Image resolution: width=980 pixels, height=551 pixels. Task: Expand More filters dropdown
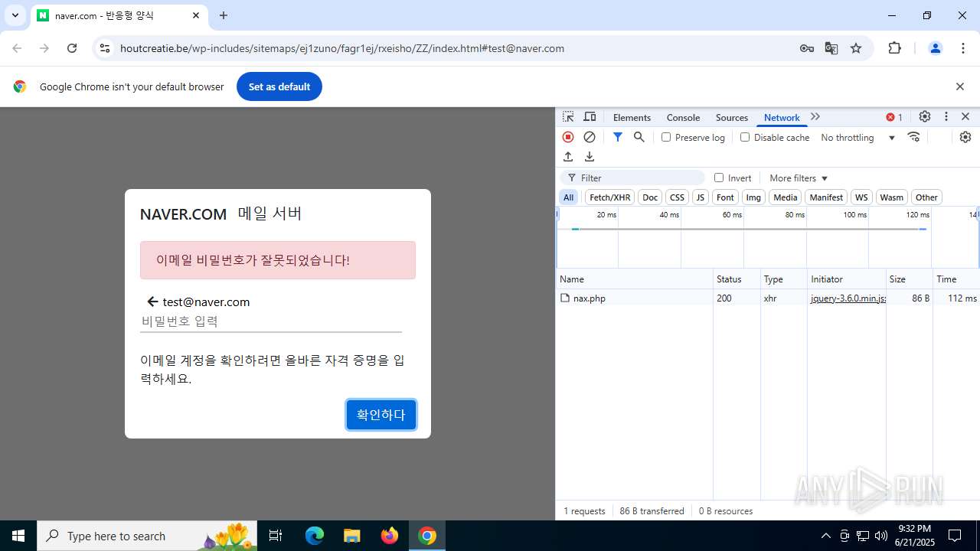(799, 178)
